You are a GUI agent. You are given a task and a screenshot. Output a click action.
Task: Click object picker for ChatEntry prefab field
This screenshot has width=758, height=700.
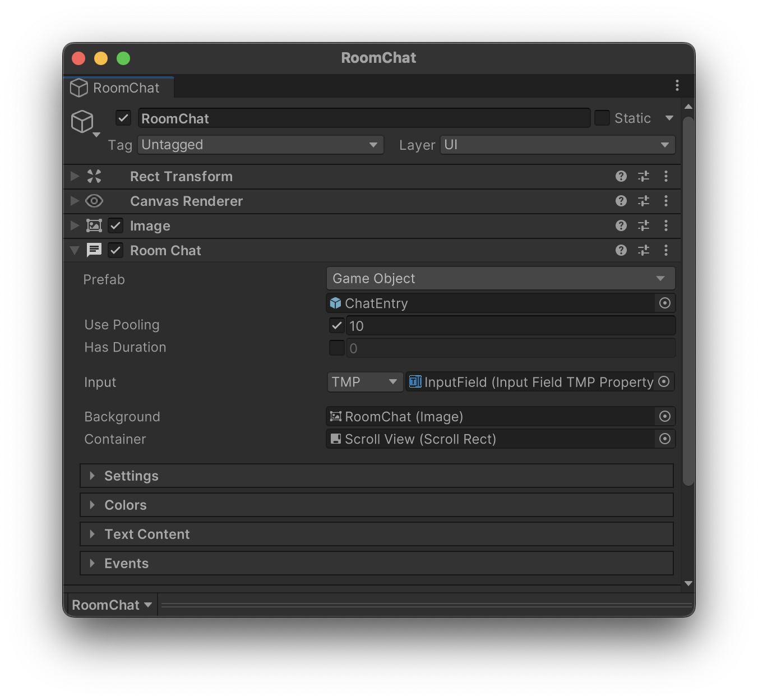(x=664, y=303)
